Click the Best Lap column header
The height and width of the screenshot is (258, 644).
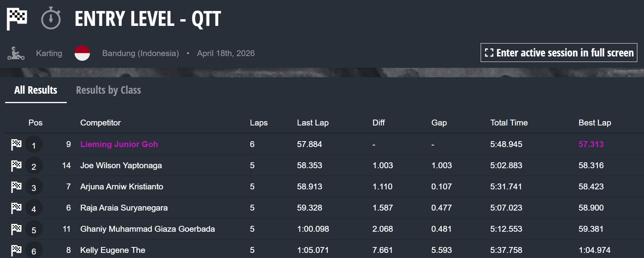(595, 123)
